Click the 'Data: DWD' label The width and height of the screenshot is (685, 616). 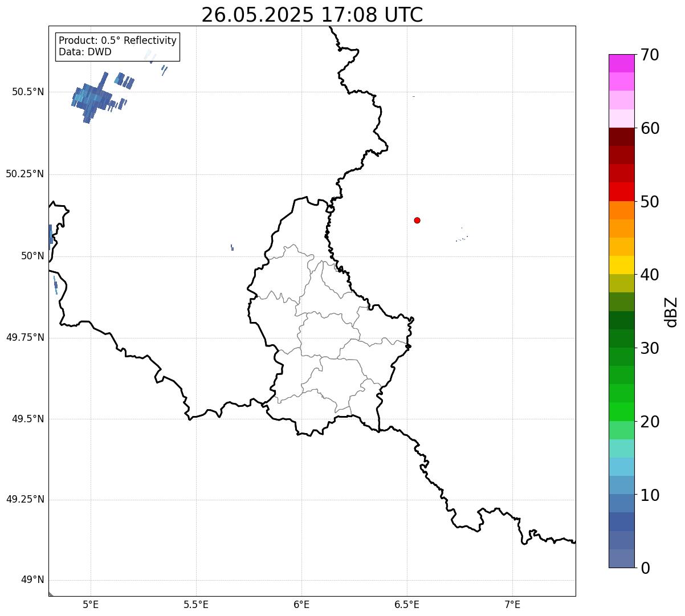click(85, 52)
